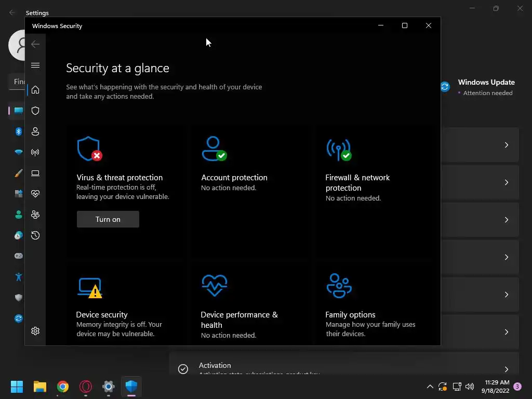Minimize the Windows Security window
The height and width of the screenshot is (399, 532).
(381, 25)
